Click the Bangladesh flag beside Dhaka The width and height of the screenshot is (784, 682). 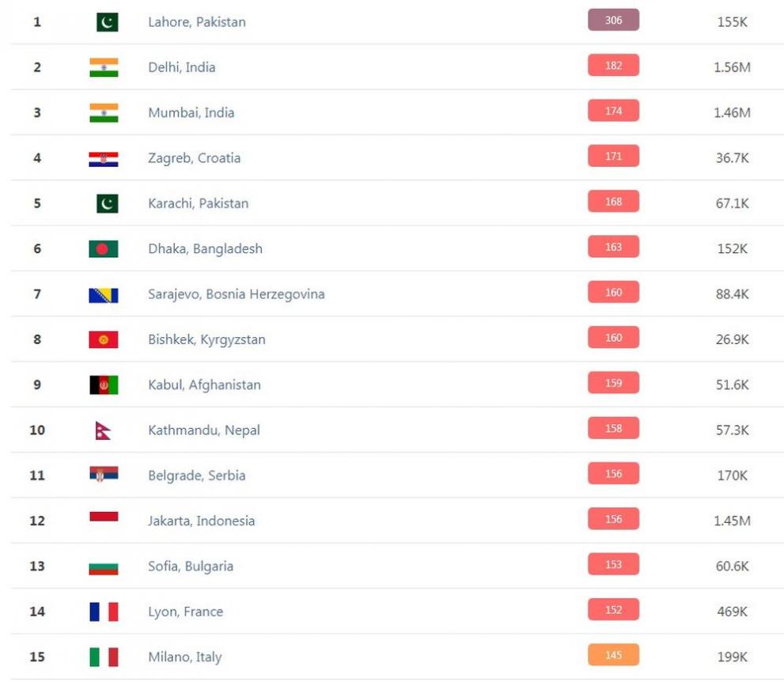pyautogui.click(x=104, y=249)
